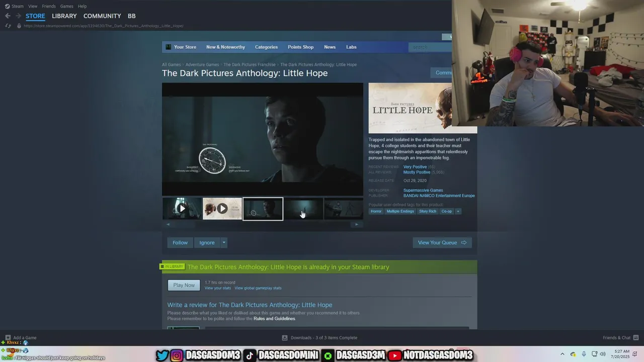Click the OneDrive cloud tray icon
The height and width of the screenshot is (362, 644).
pyautogui.click(x=573, y=354)
